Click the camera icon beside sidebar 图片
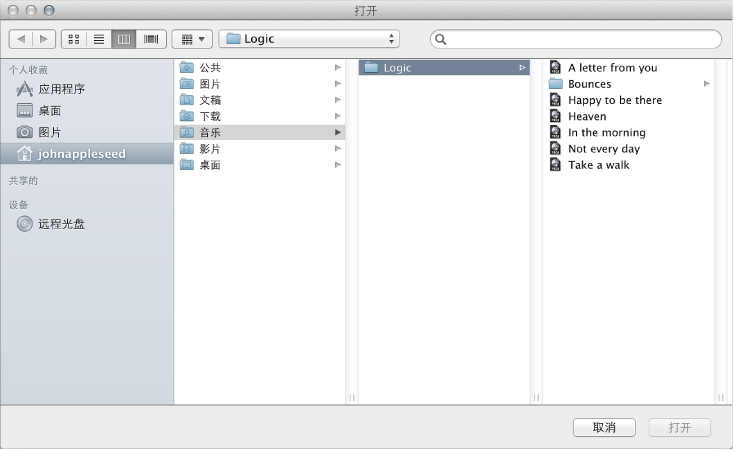Viewport: 734px width, 450px height. coord(25,132)
